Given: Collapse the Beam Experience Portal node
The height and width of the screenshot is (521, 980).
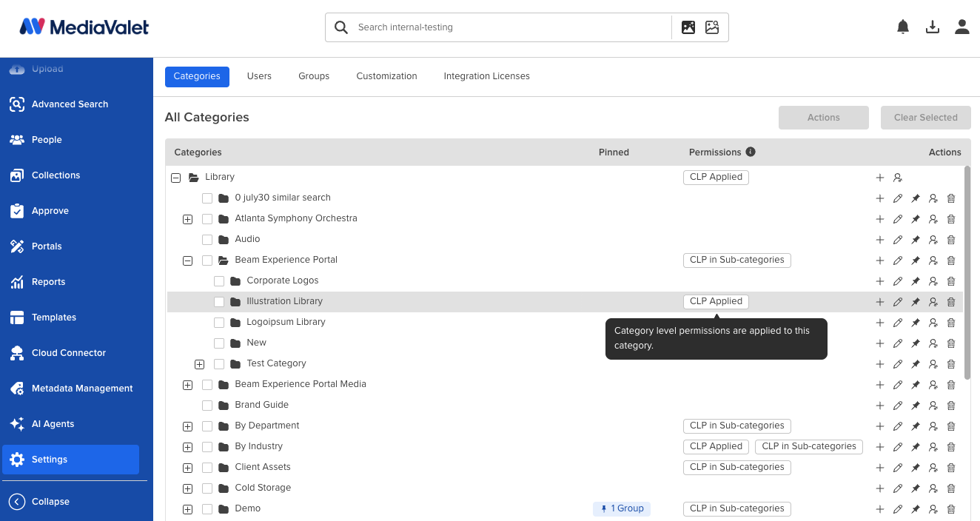Looking at the screenshot, I should (187, 260).
